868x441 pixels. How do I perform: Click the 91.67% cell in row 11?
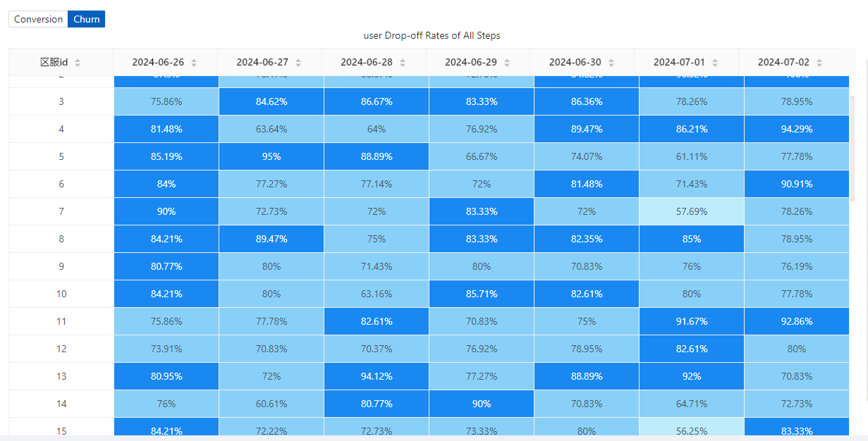[x=691, y=321]
